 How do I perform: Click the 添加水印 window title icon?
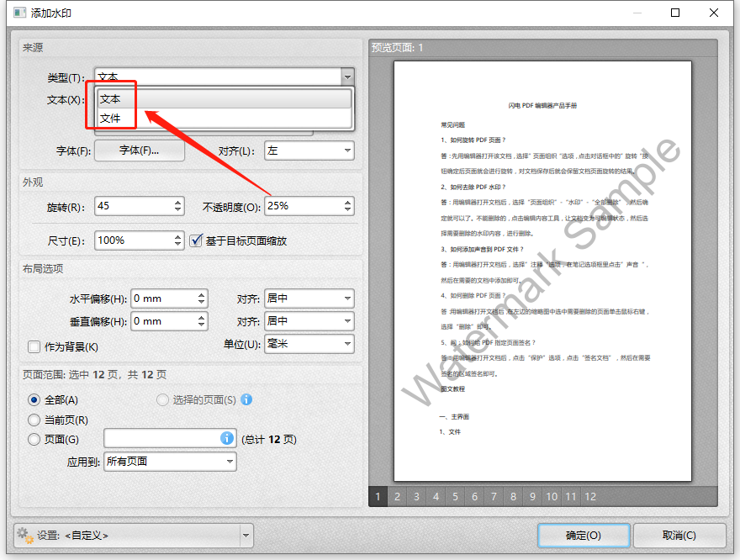(x=20, y=13)
